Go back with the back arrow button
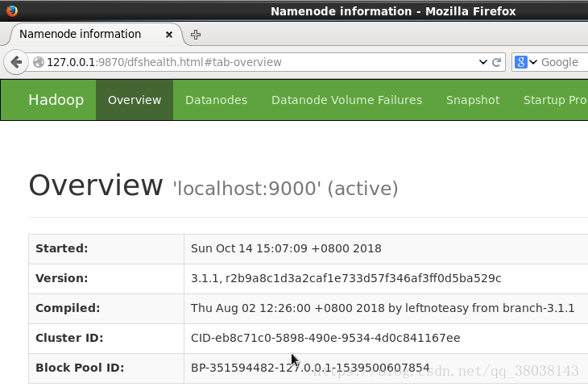This screenshot has width=588, height=387. pyautogui.click(x=16, y=62)
